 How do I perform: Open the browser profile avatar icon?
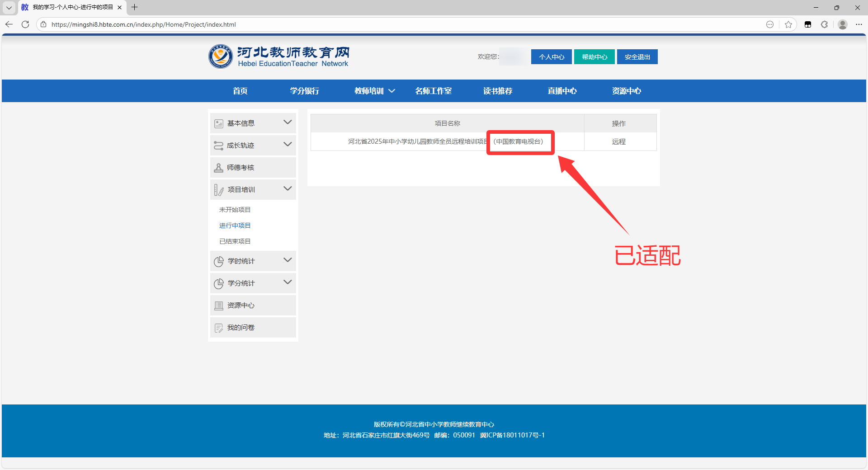pyautogui.click(x=842, y=24)
